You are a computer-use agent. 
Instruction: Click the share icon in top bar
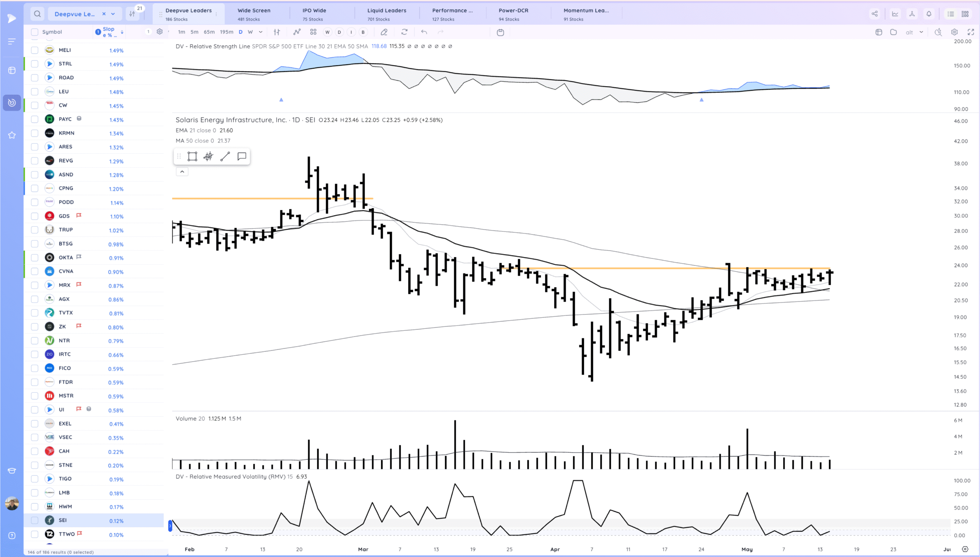875,14
